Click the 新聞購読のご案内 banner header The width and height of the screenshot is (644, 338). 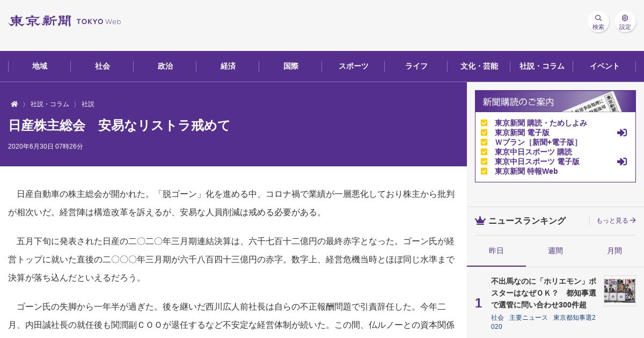point(555,101)
